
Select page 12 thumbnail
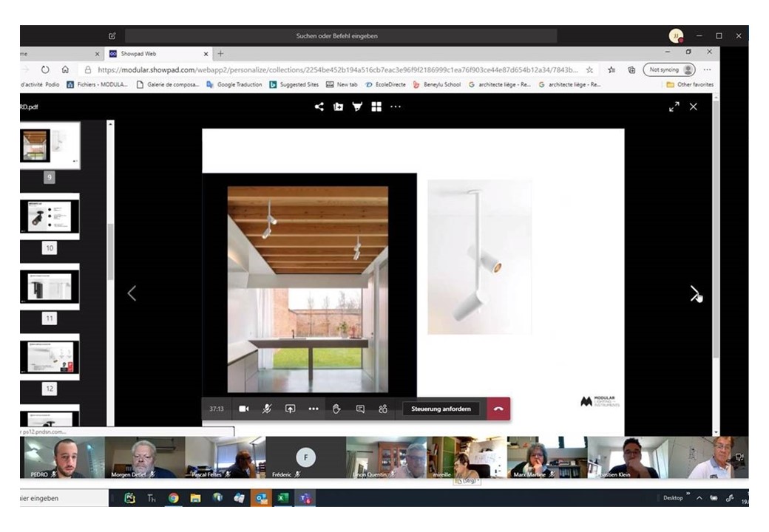pyautogui.click(x=50, y=357)
